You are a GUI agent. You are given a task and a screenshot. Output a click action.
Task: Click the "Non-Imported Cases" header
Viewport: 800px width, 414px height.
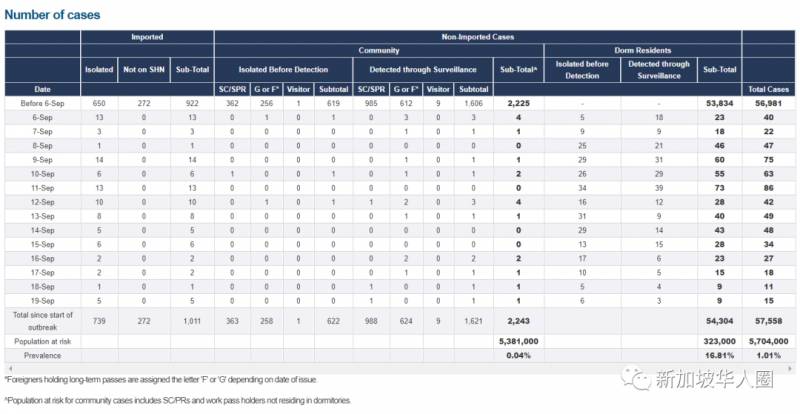[477, 37]
